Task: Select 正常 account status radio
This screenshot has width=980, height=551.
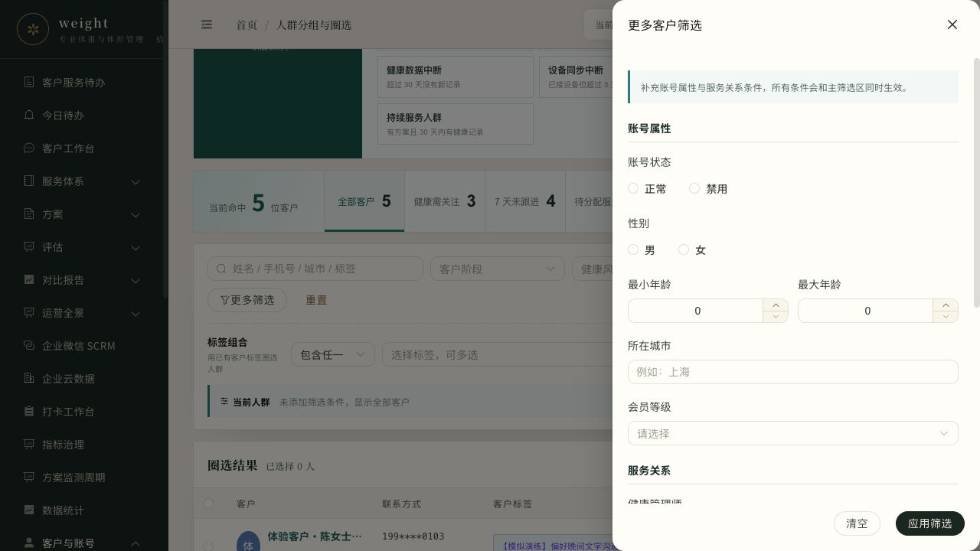Action: click(633, 188)
